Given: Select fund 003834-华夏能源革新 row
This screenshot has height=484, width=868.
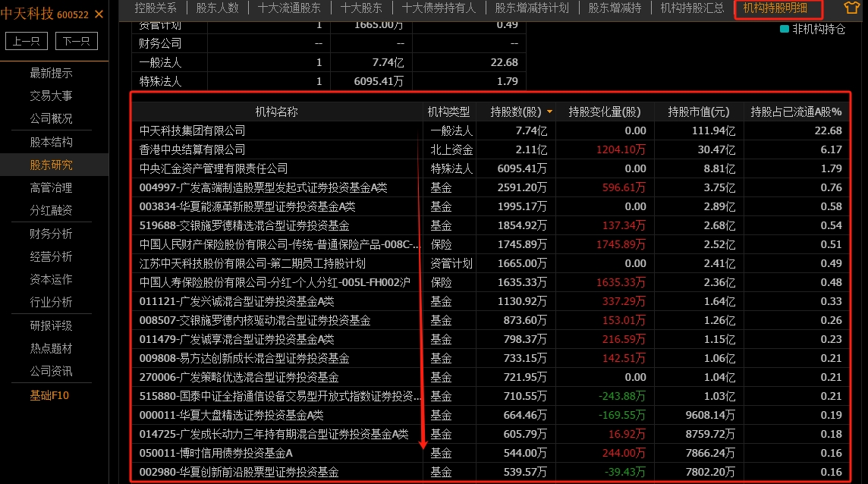Looking at the screenshot, I should click(x=490, y=206).
